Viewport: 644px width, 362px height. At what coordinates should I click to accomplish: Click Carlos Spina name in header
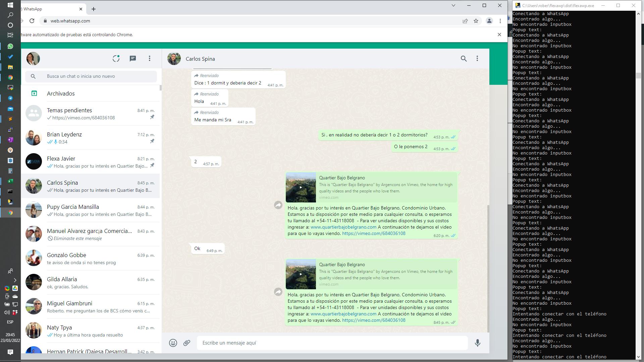pos(200,59)
